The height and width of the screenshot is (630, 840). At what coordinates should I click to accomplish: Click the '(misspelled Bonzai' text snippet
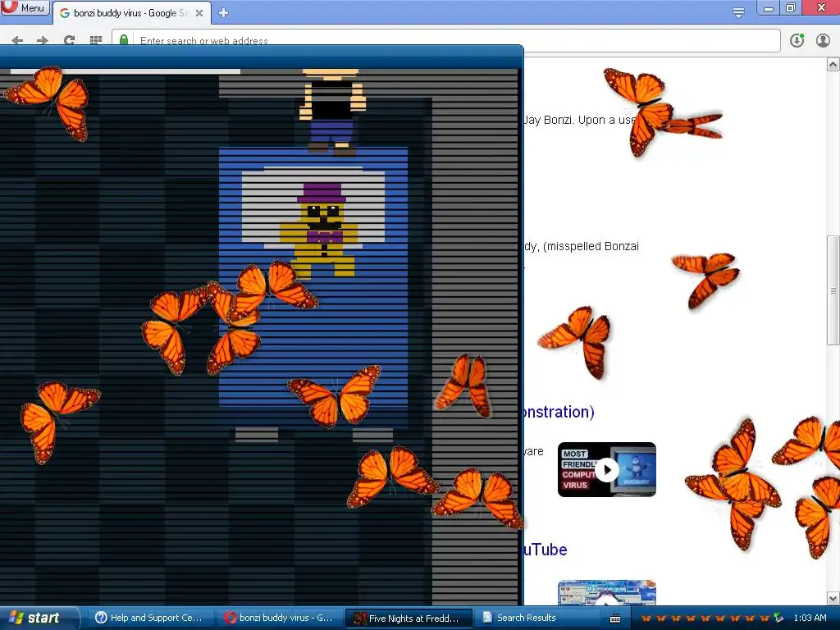click(591, 246)
